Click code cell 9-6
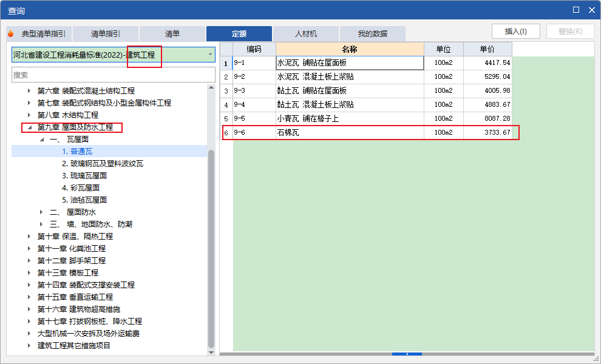 254,133
